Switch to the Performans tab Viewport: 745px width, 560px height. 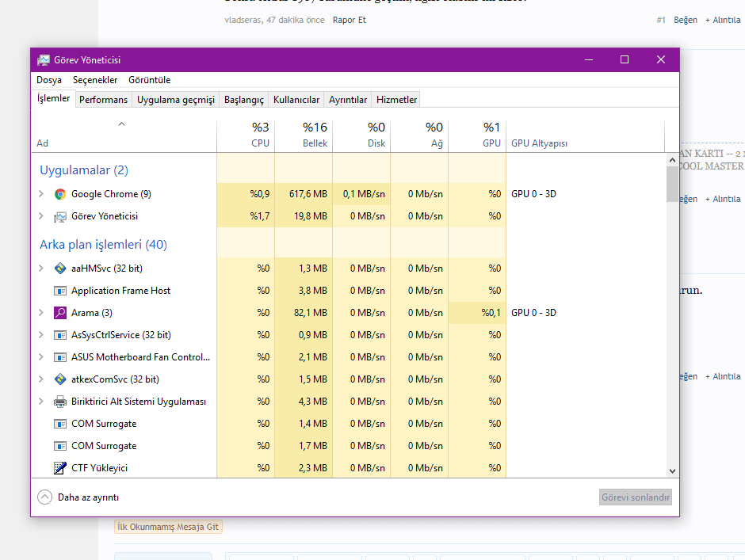point(103,100)
